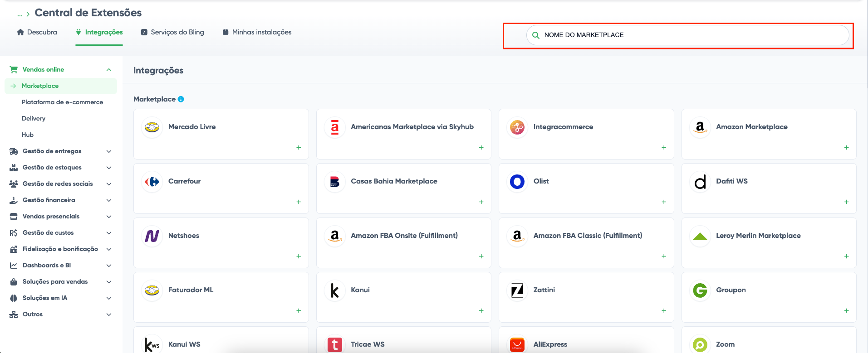
Task: Expand Dashboards e BI section
Action: pos(109,266)
